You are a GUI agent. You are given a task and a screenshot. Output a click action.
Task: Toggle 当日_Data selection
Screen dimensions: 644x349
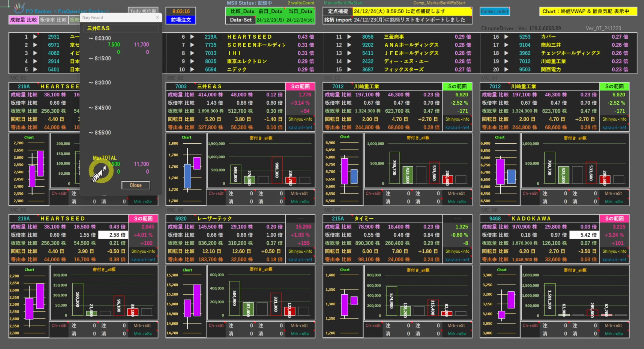click(300, 11)
